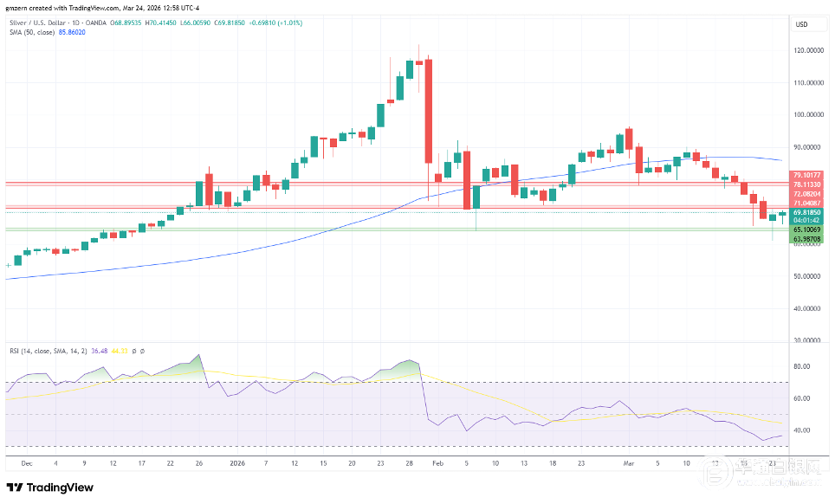This screenshot has height=504, width=835.
Task: Click the USD currency label on price axis
Action: (x=801, y=24)
